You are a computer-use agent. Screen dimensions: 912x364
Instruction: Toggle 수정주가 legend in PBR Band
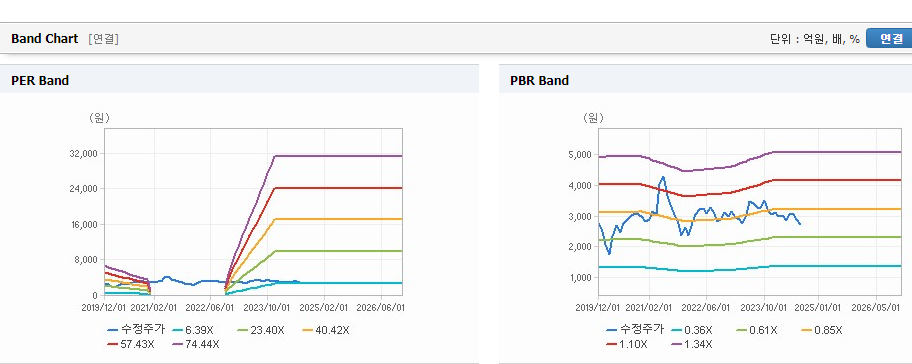point(634,330)
